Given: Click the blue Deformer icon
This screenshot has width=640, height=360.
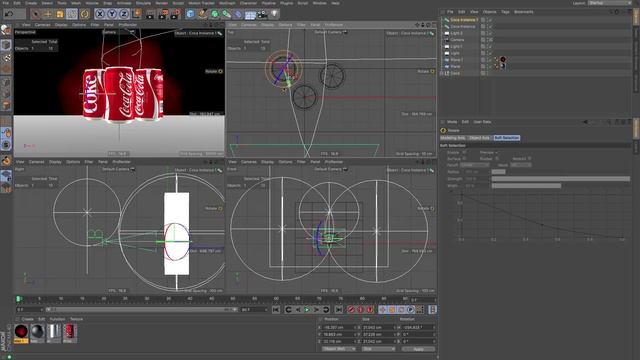Looking at the screenshot, I should point(238,14).
